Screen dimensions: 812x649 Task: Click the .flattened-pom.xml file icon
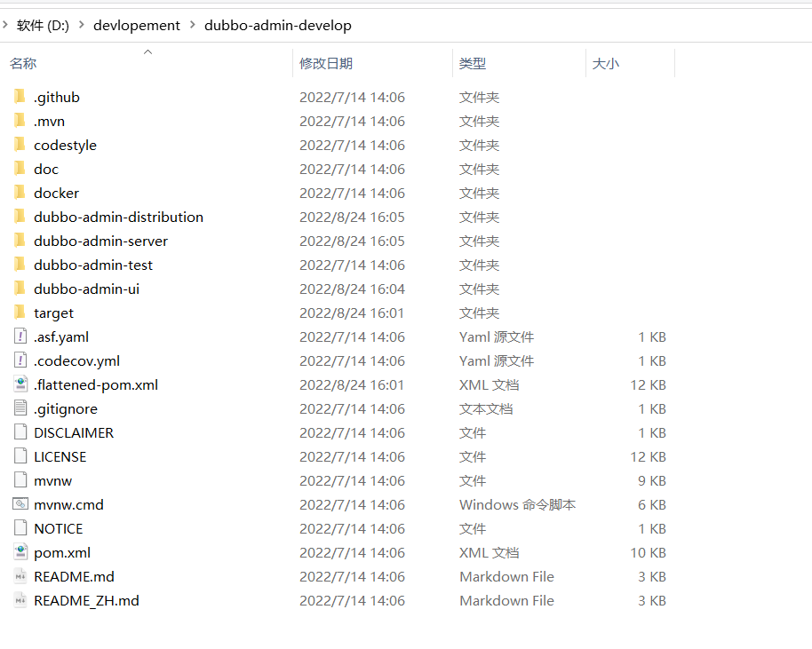(x=20, y=384)
